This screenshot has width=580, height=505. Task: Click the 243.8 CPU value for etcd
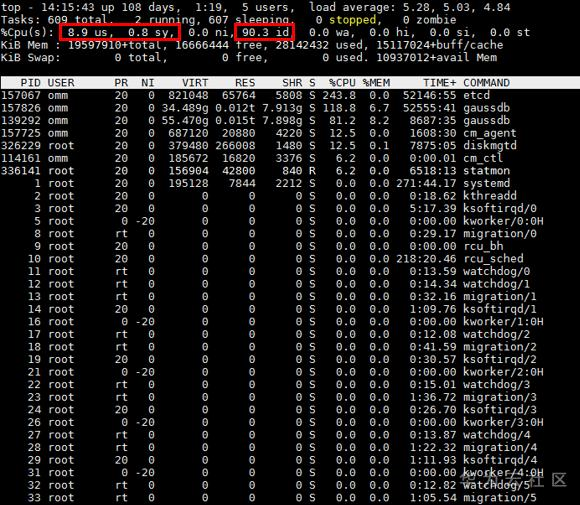coord(339,95)
